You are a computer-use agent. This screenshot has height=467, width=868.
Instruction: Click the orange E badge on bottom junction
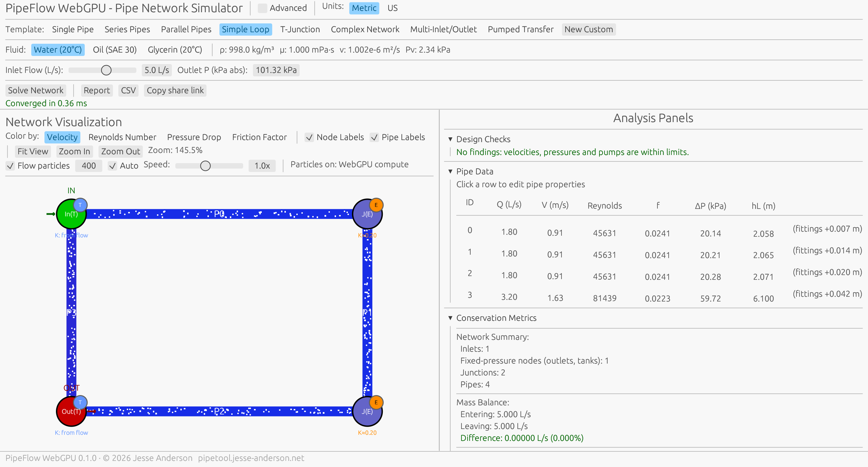(x=376, y=402)
